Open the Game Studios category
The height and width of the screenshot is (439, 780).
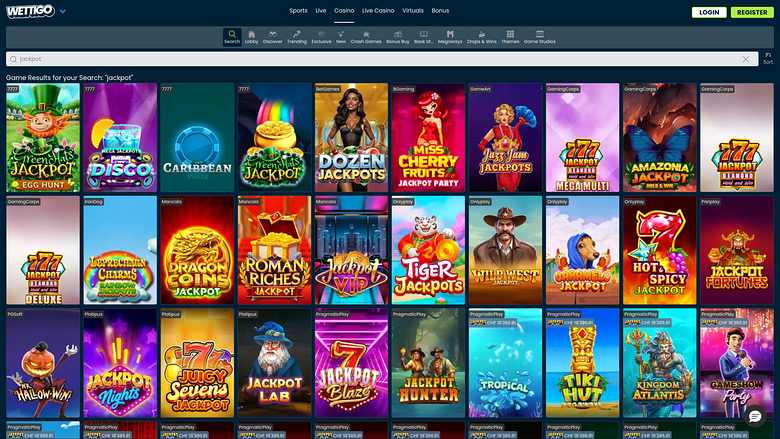point(540,37)
